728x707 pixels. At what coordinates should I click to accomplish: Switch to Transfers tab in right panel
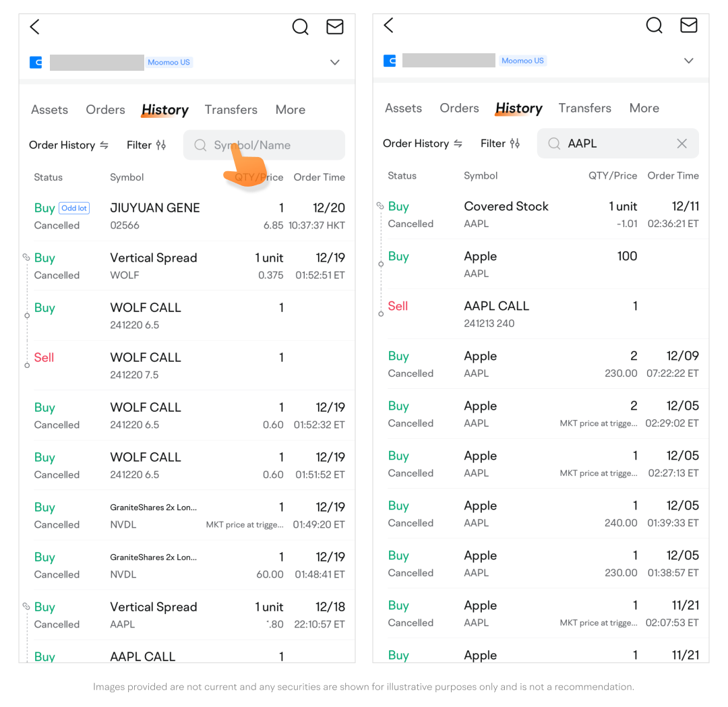[x=584, y=109]
